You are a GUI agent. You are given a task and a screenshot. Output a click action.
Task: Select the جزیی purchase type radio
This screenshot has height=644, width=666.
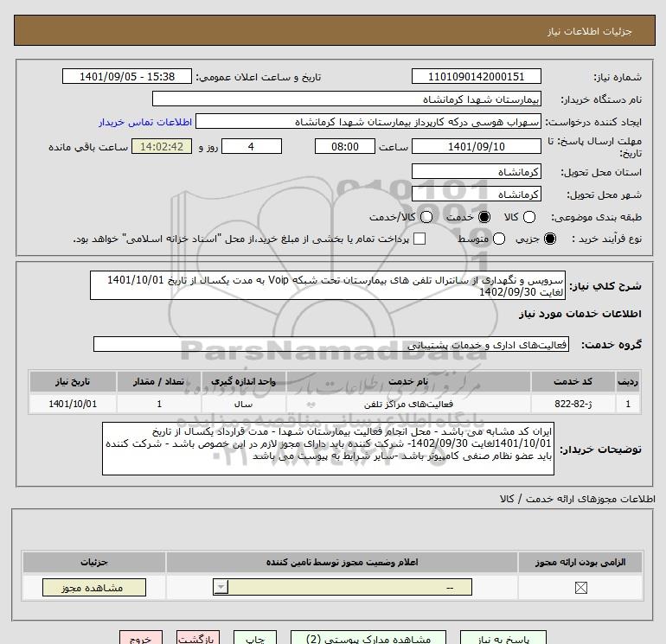(549, 239)
